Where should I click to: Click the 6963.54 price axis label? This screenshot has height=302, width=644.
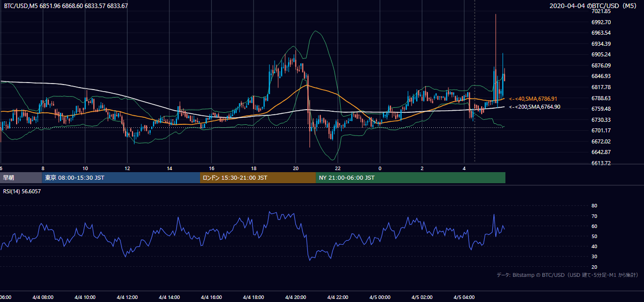[601, 33]
